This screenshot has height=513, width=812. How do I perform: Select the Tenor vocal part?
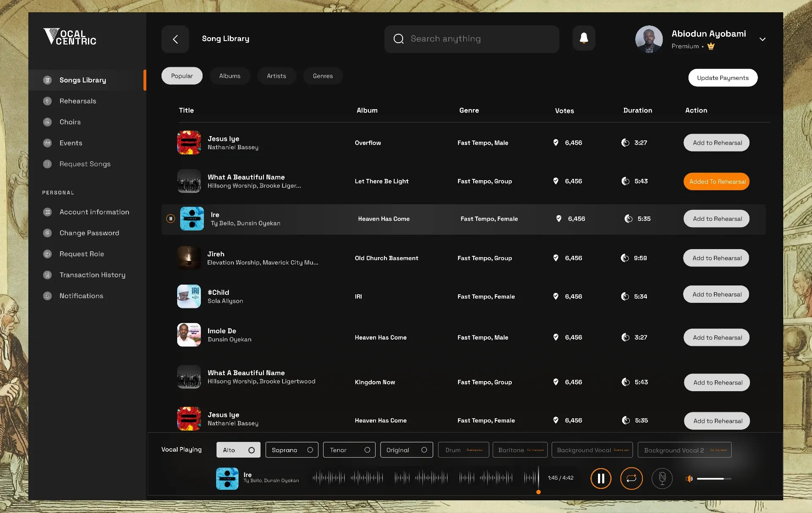[349, 450]
